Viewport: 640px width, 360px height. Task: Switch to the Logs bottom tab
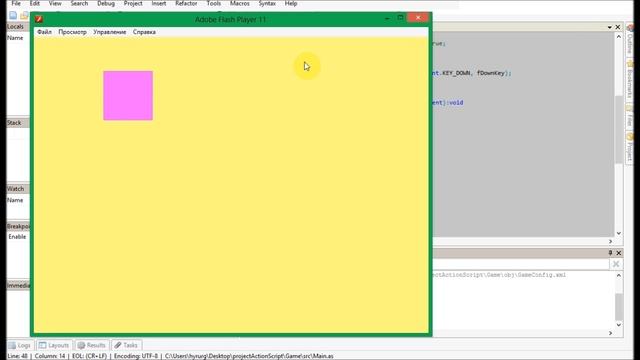coord(20,345)
